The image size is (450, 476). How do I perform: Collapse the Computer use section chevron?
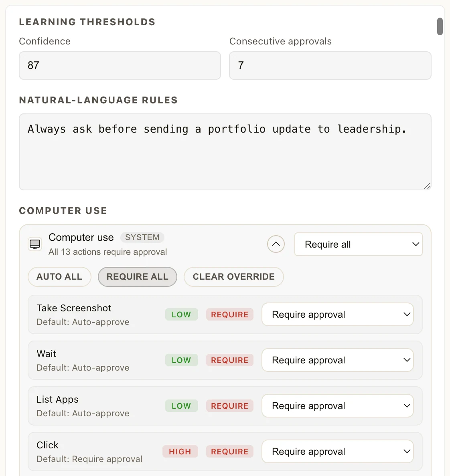[276, 244]
